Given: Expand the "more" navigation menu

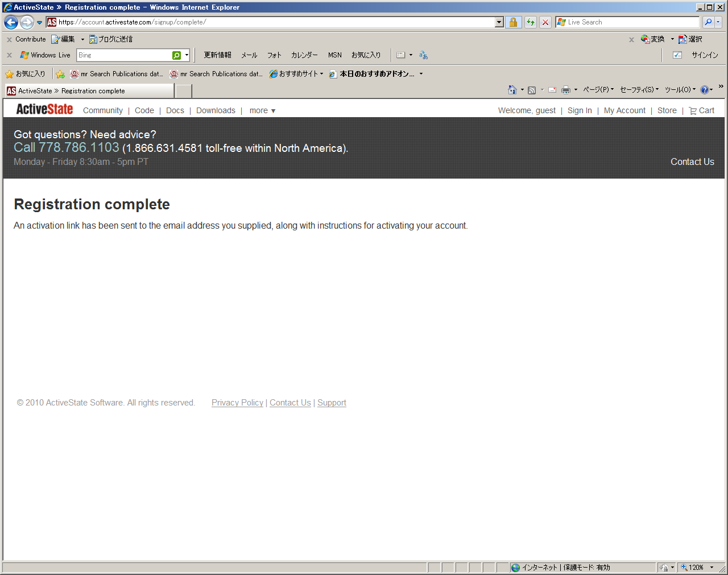Looking at the screenshot, I should 262,110.
